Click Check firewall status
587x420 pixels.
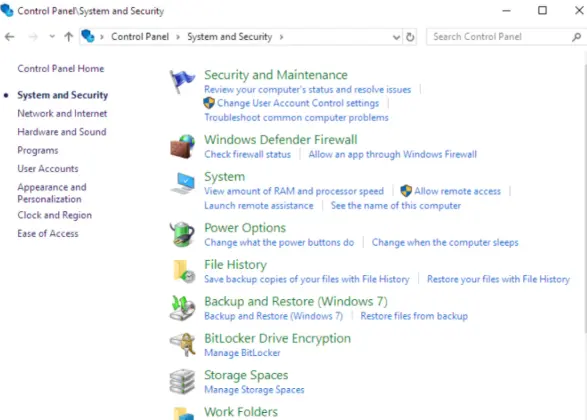(247, 154)
